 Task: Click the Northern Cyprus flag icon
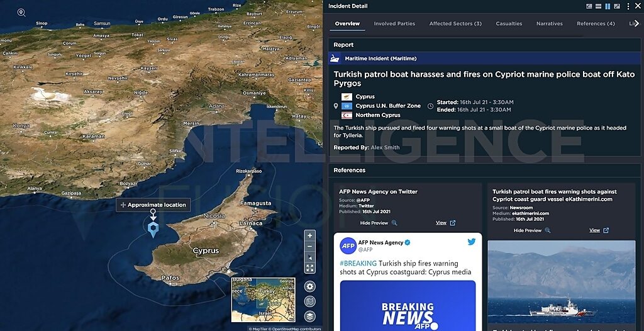tap(347, 116)
